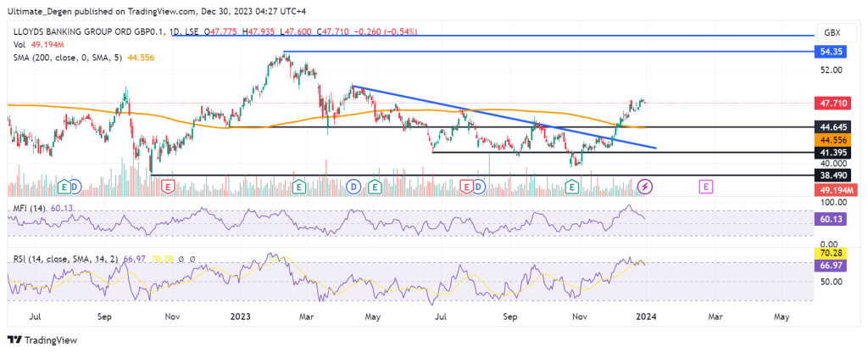Click the purple 66.97 RSI label
Screen dimensions: 868x353
coord(831,265)
